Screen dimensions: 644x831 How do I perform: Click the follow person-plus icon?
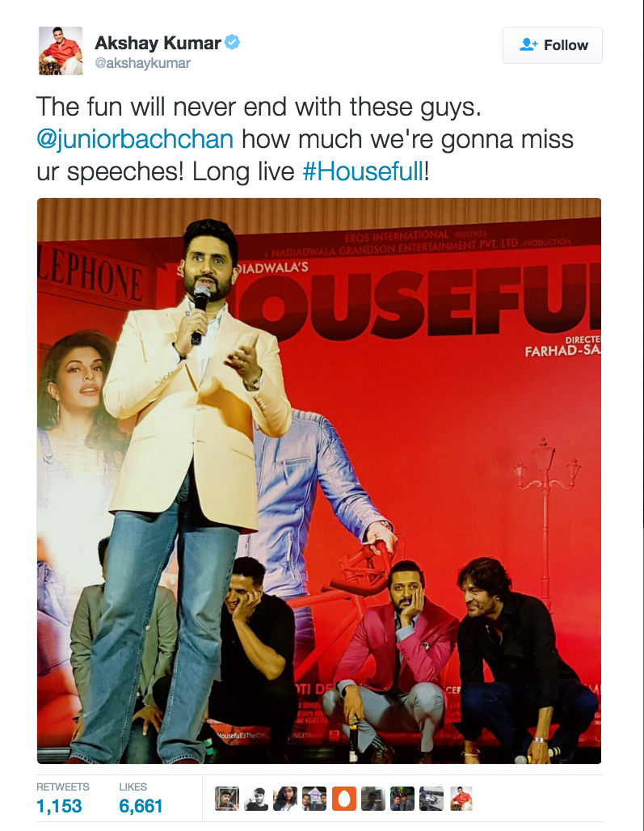tap(528, 44)
